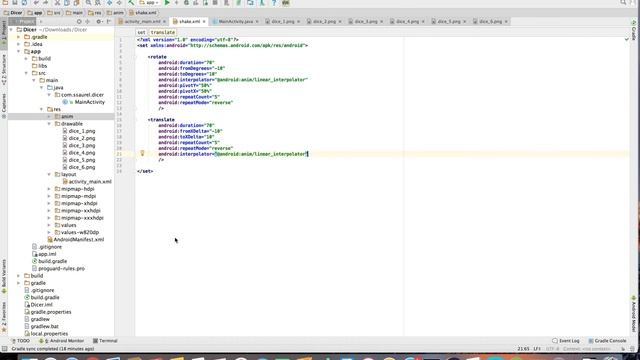Collapse the layout folder
Image resolution: width=640 pixels, height=360 pixels.
pos(50,175)
